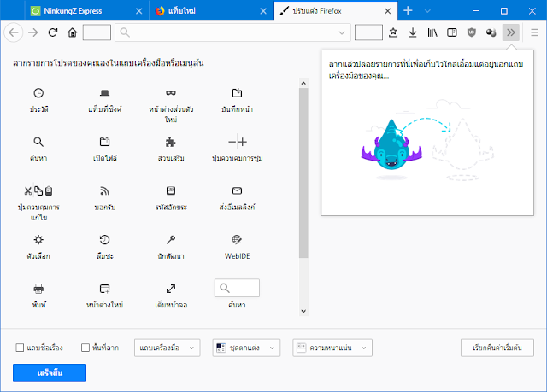Click the flexible space right of URL bar

pos(368,32)
